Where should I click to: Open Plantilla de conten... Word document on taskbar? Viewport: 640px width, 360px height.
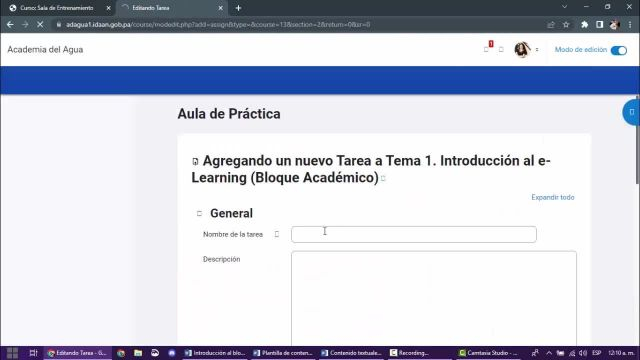tap(282, 353)
